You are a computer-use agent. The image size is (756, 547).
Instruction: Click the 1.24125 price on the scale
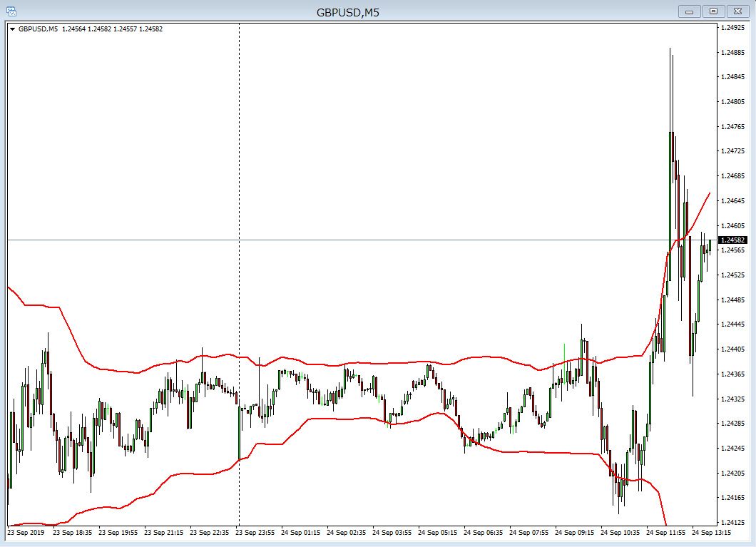tap(732, 522)
